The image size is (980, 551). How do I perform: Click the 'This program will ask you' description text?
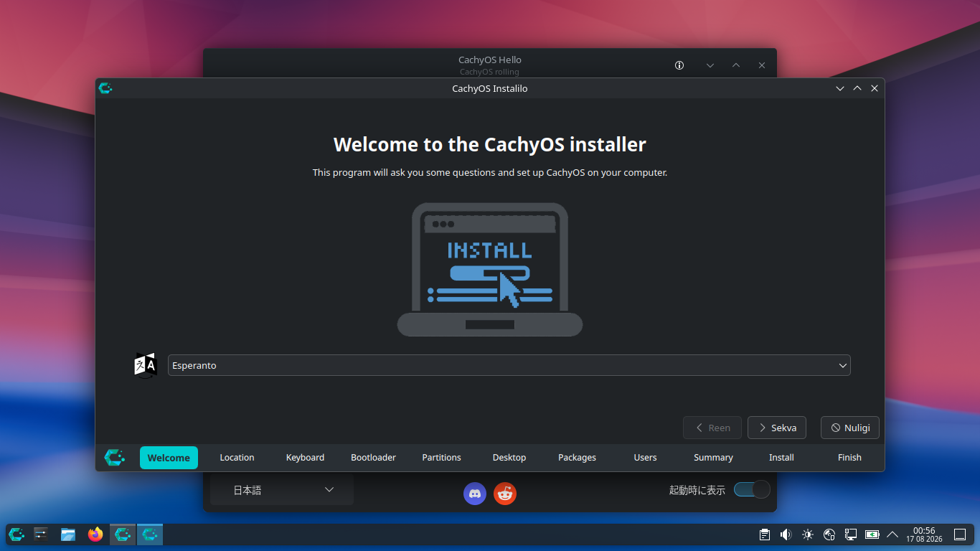tap(490, 173)
